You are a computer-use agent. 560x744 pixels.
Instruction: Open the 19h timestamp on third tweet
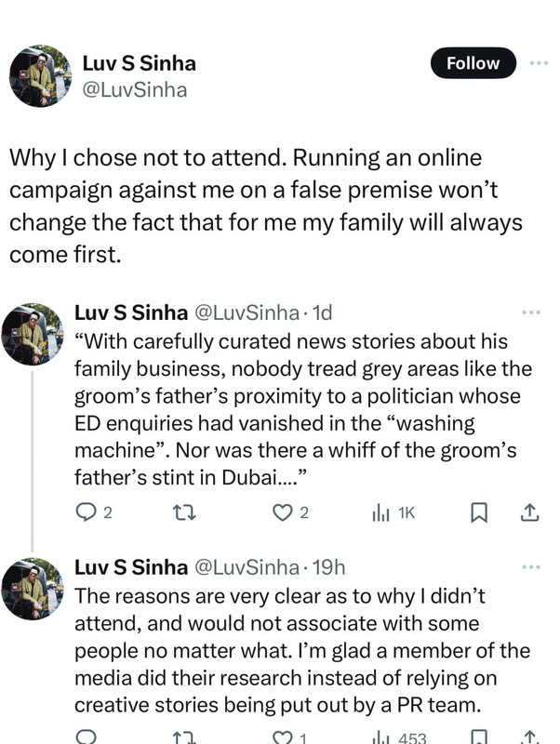coord(331,566)
